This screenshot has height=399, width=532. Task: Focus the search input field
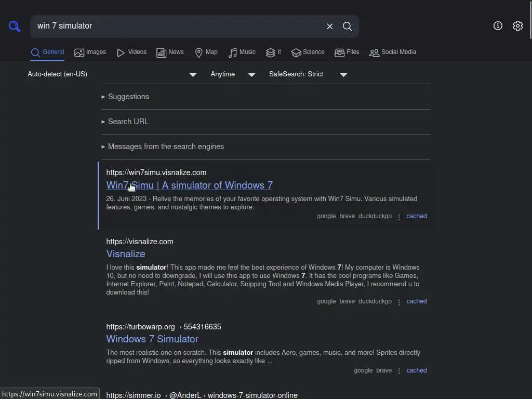[x=178, y=26]
